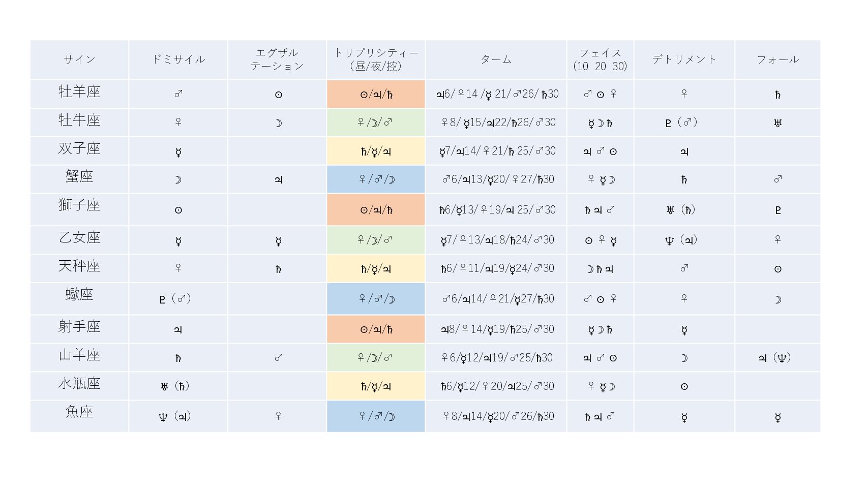
Task: Select the green triplicity cell in 牡牛座 row
Action: pyautogui.click(x=376, y=123)
